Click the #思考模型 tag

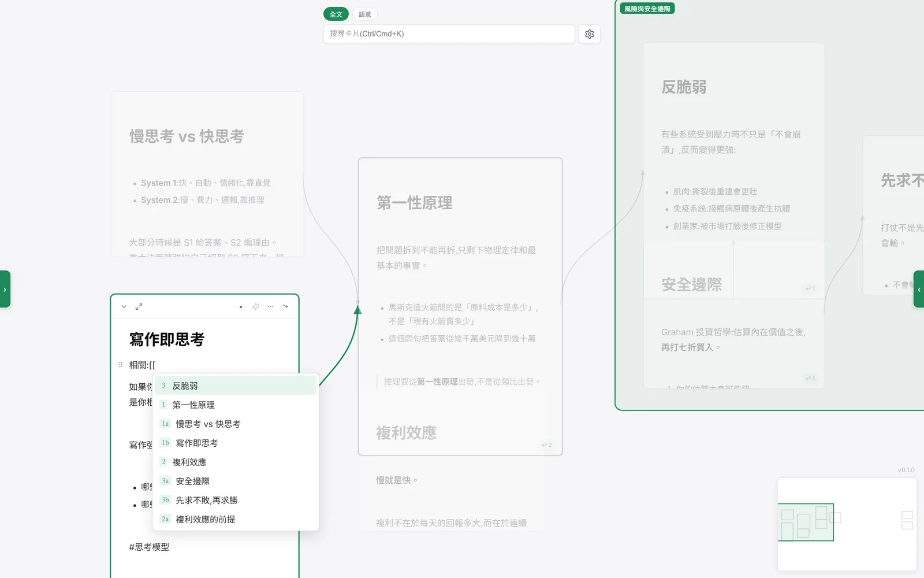(x=149, y=547)
